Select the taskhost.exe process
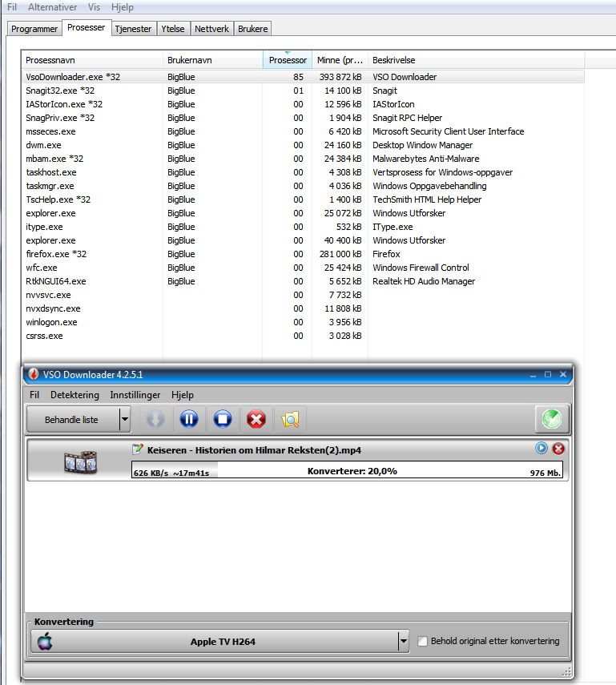 click(x=303, y=172)
